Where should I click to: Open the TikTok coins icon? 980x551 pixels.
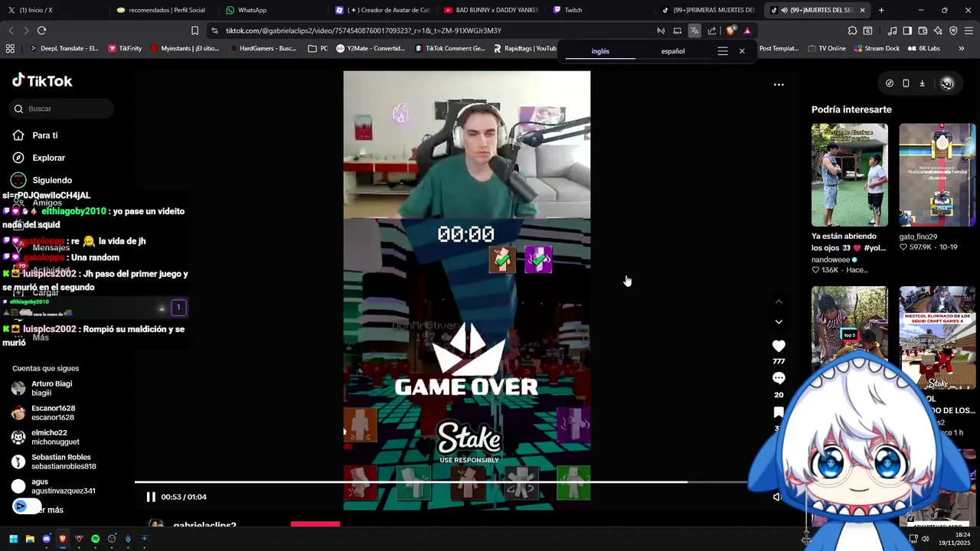889,83
